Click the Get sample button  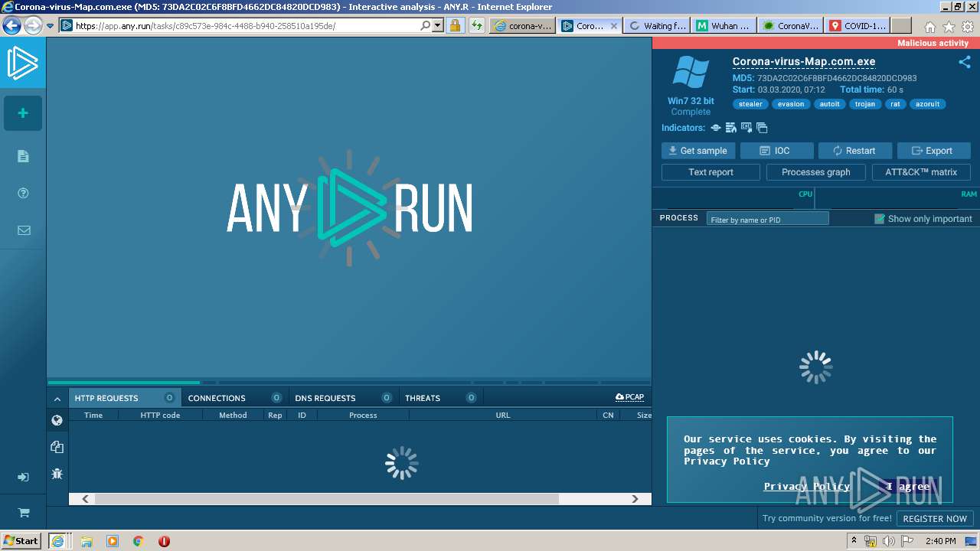point(698,151)
